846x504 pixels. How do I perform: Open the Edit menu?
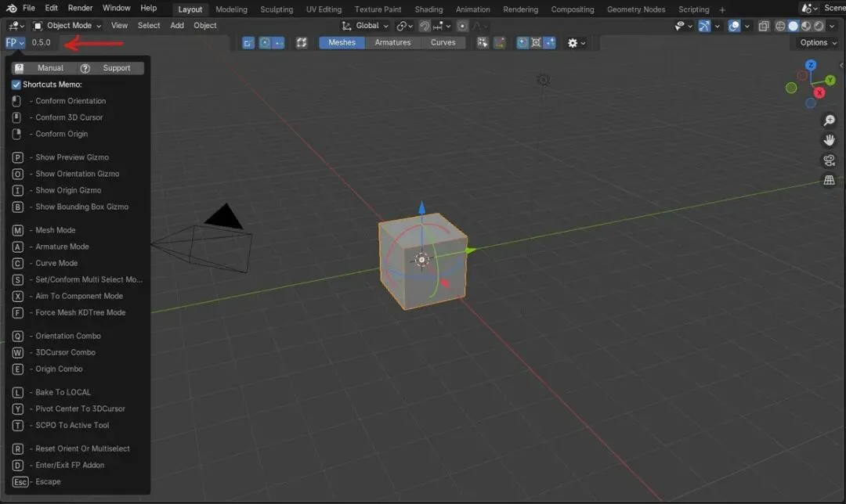(51, 8)
